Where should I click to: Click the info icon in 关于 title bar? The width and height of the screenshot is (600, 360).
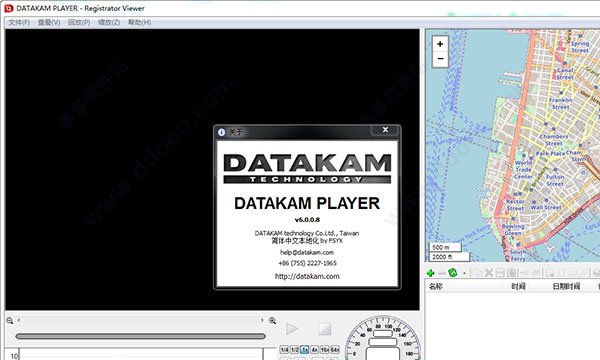(221, 132)
